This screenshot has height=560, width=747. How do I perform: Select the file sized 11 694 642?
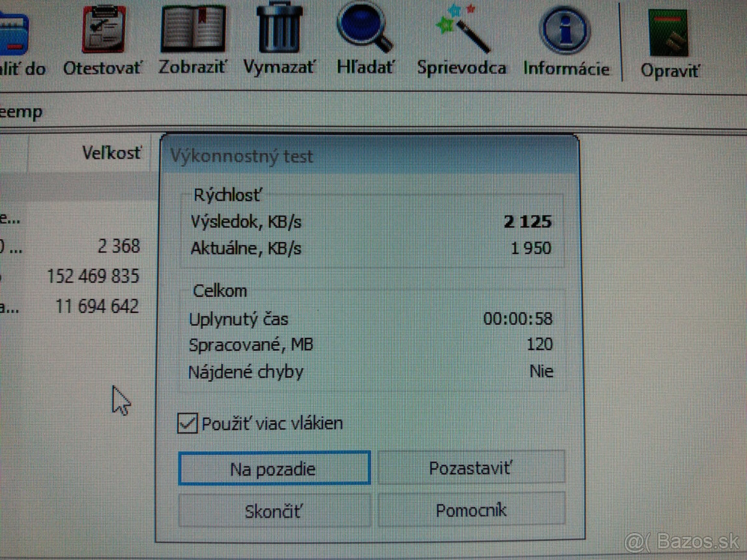(x=96, y=306)
